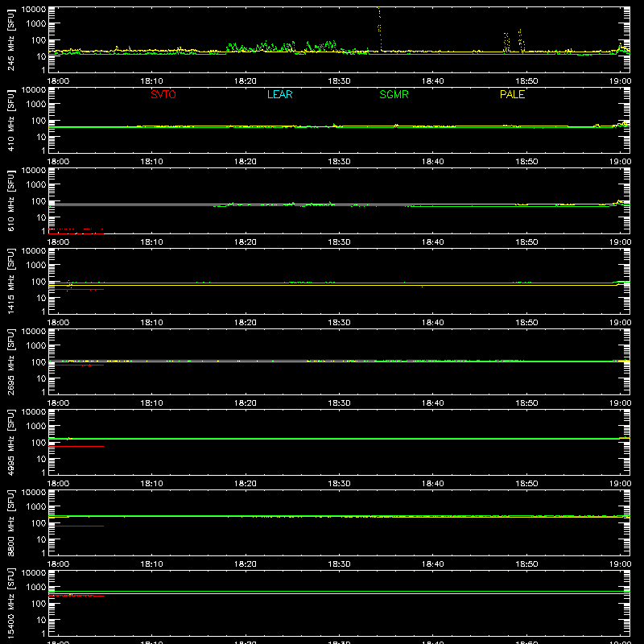Click the tall yellow 245 MHz spike near 18:34
Viewport: 644px width, 644px height.
pos(379,29)
